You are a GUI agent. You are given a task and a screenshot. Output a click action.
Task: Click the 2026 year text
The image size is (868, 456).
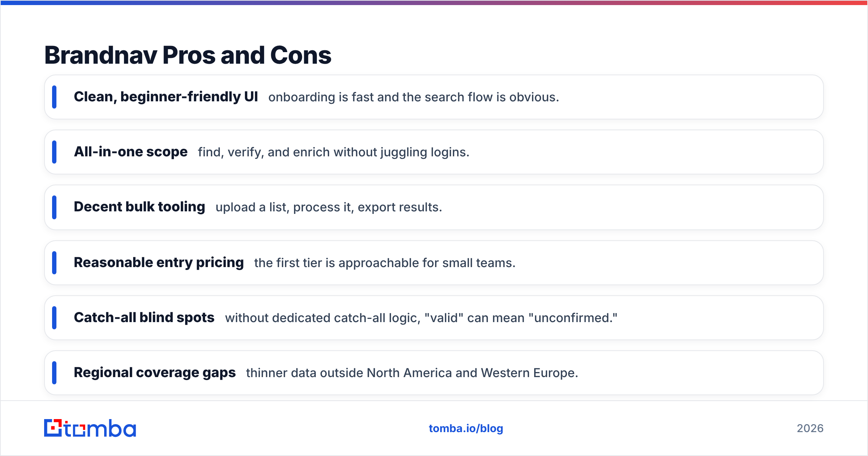tap(810, 428)
